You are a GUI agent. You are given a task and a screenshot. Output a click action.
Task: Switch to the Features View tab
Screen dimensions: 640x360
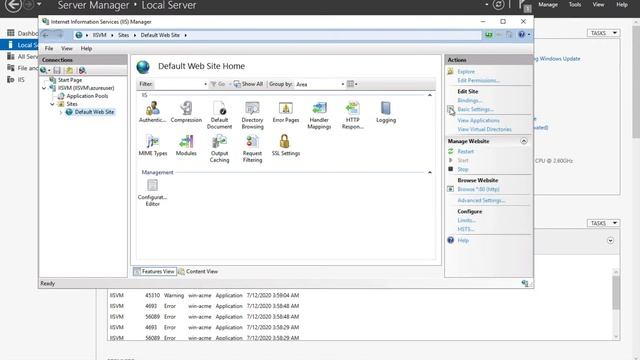coord(154,271)
